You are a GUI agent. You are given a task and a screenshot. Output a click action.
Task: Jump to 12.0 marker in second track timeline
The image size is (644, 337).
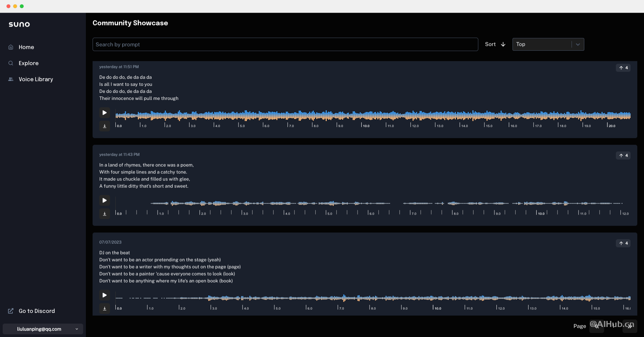click(x=625, y=214)
